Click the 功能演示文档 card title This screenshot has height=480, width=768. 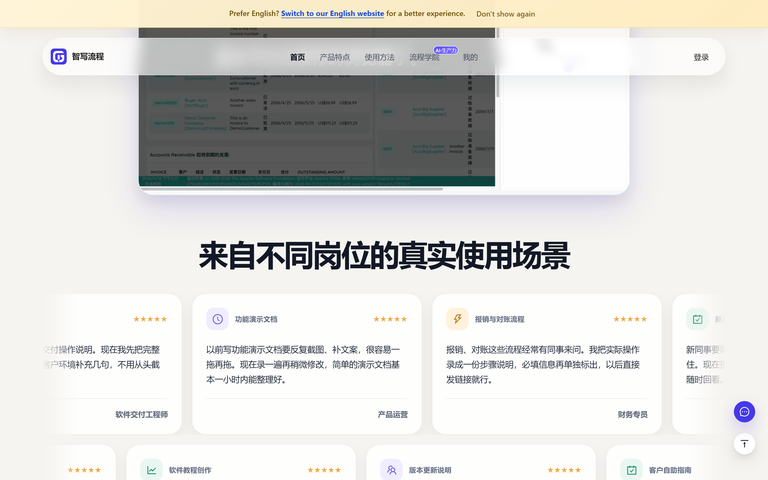[256, 319]
